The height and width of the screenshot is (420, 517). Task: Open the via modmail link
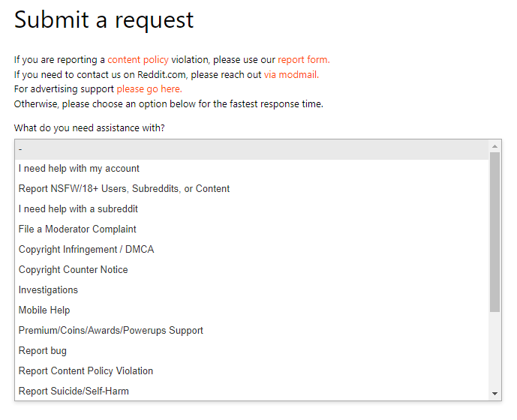click(291, 75)
